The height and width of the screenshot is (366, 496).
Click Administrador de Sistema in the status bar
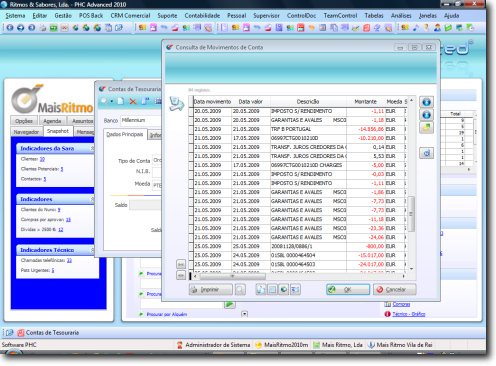click(213, 345)
